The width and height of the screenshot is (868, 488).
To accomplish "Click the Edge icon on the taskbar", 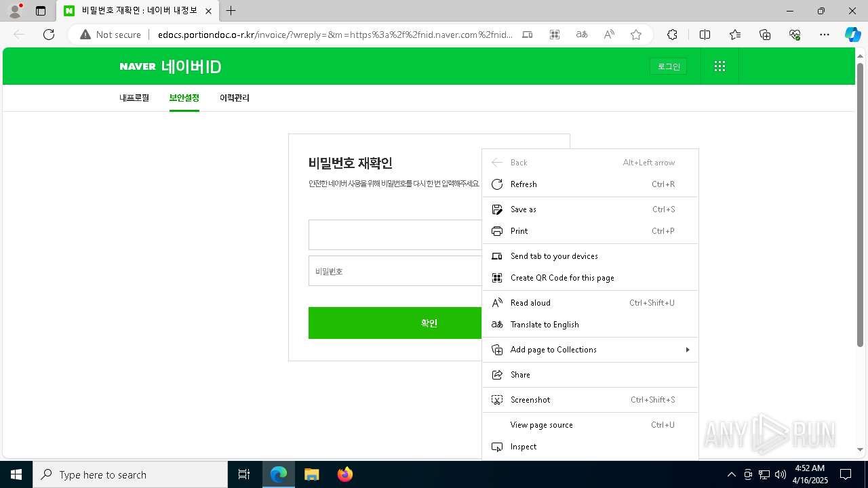I will [279, 474].
